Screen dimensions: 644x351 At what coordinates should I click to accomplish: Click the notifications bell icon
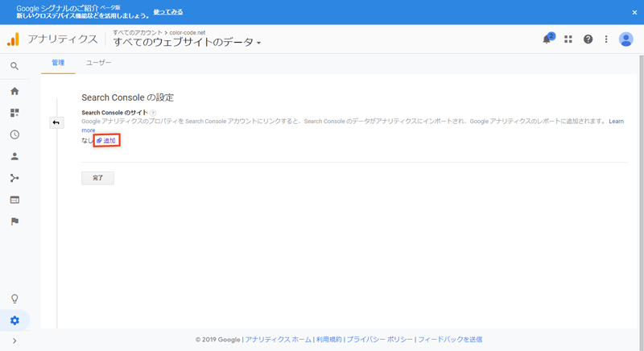(547, 39)
